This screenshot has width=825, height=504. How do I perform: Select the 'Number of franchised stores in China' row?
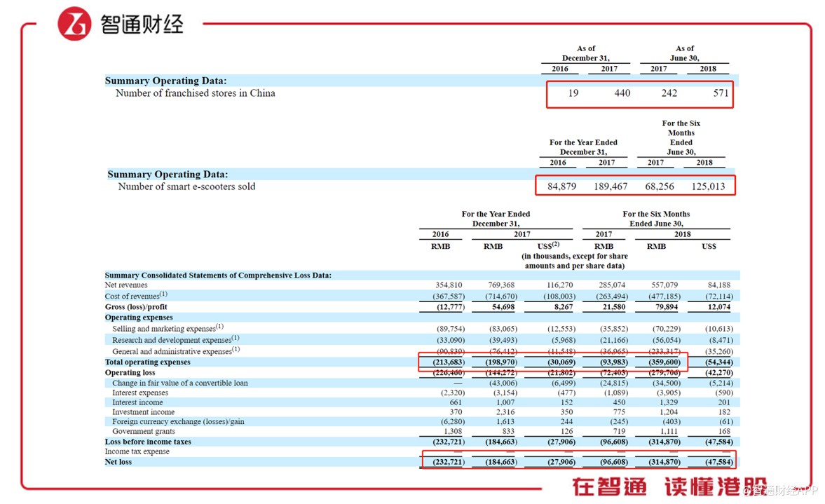(x=195, y=93)
